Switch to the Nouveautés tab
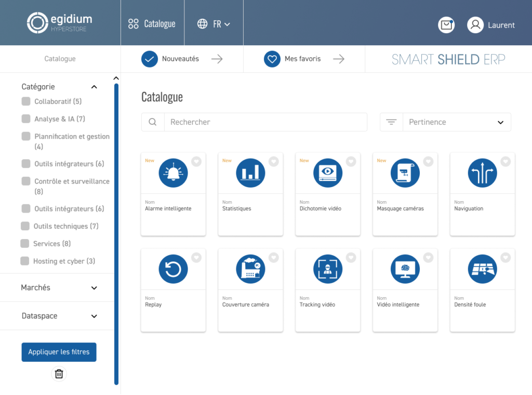The height and width of the screenshot is (395, 532). (x=180, y=59)
